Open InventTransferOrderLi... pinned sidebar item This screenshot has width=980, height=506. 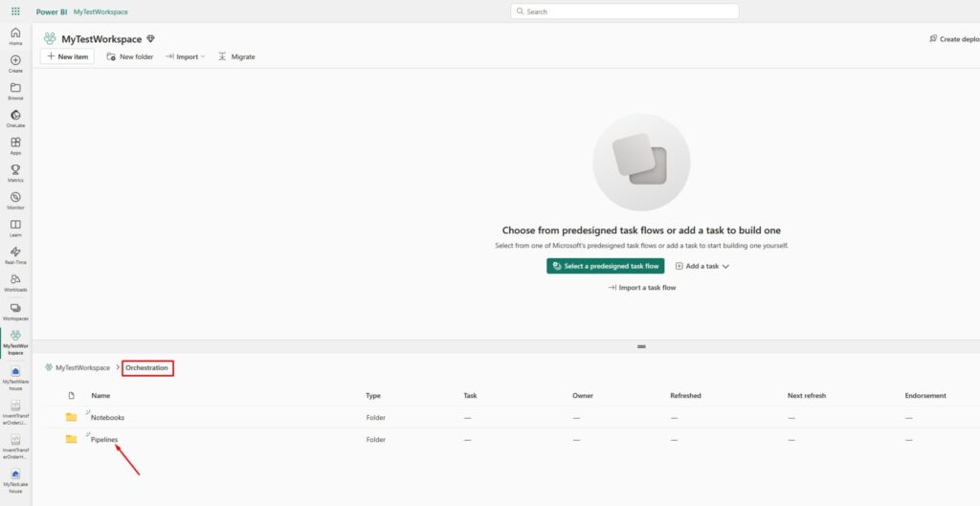point(15,413)
